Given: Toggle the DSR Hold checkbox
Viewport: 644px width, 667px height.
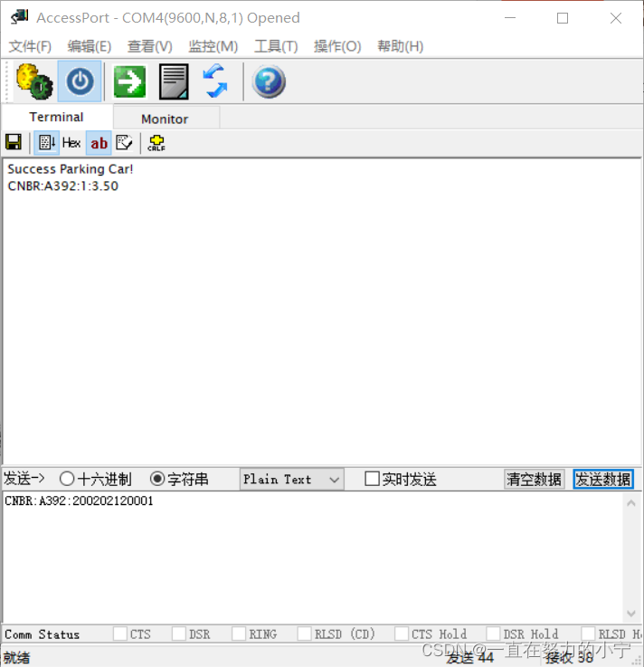Looking at the screenshot, I should 493,634.
